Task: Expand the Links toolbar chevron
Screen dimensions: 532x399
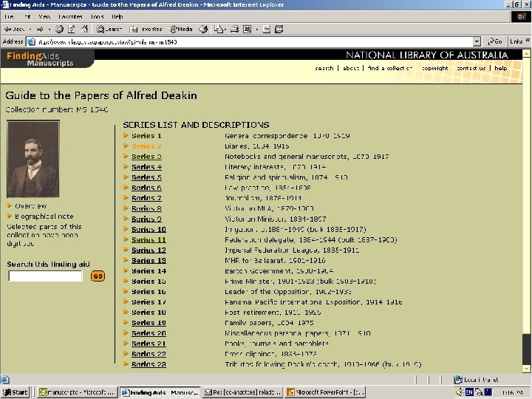Action: pyautogui.click(x=528, y=40)
